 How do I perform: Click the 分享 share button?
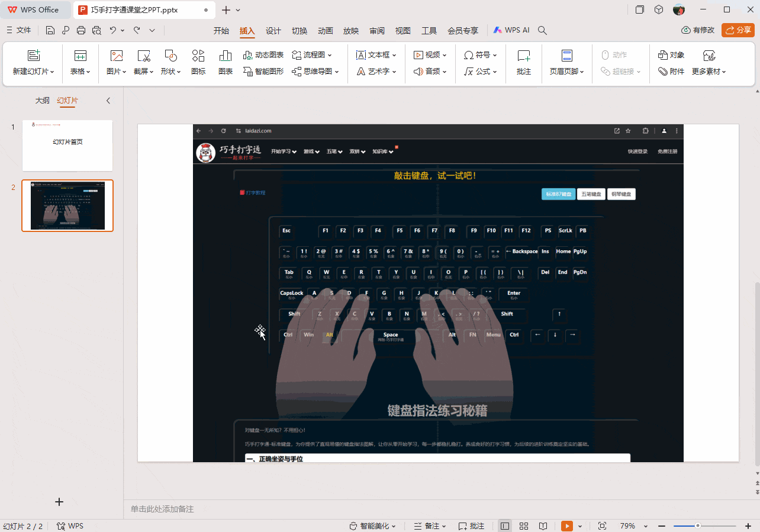738,30
